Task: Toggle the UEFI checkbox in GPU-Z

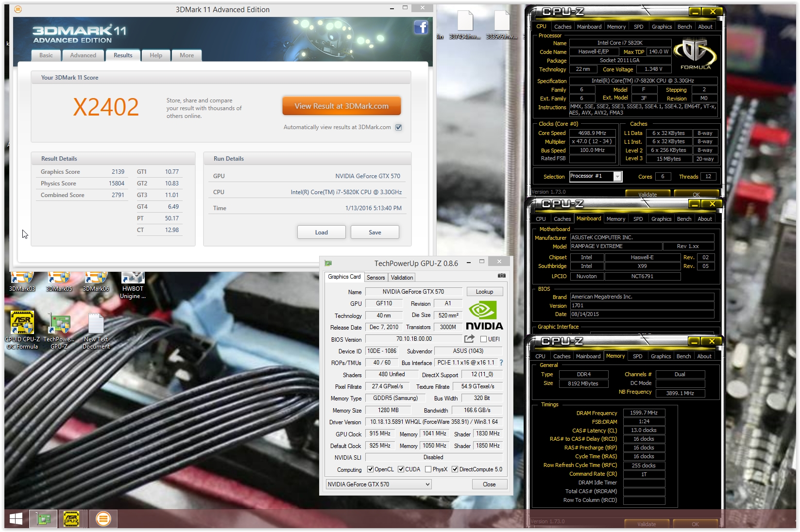Action: point(484,339)
